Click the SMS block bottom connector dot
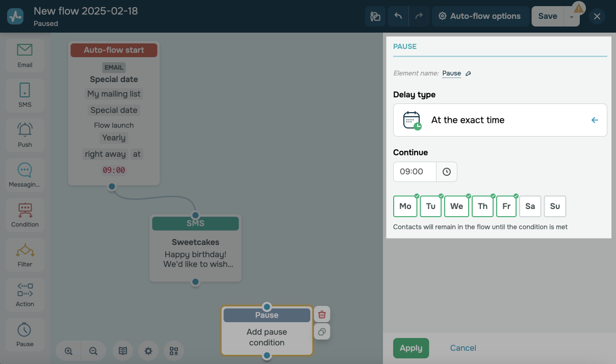The height and width of the screenshot is (364, 616). coord(195,282)
